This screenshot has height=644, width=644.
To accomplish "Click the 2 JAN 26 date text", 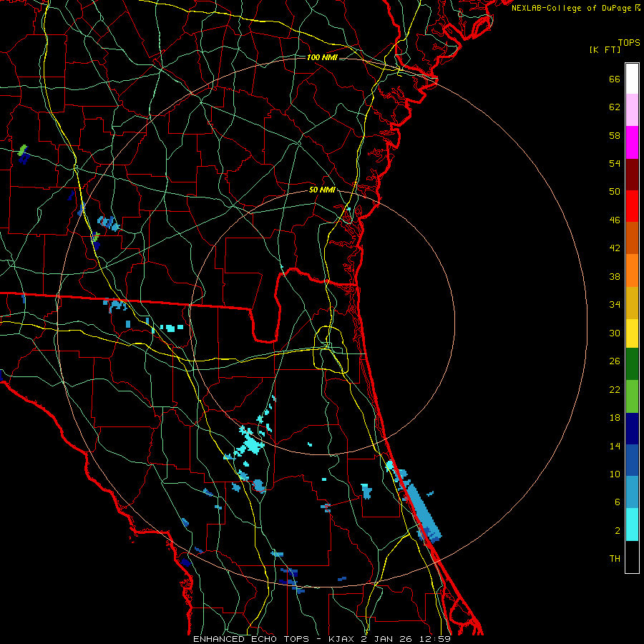I will (x=388, y=639).
